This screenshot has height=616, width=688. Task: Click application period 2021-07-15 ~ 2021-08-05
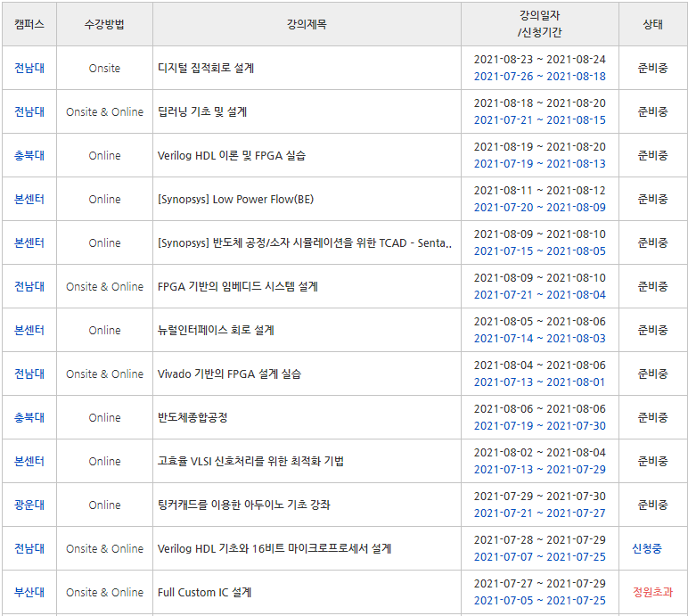pos(540,251)
